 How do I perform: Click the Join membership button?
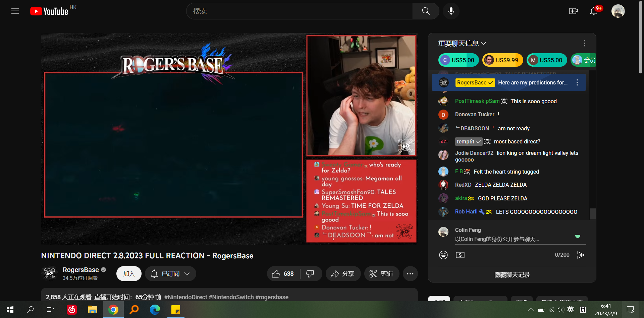(129, 273)
